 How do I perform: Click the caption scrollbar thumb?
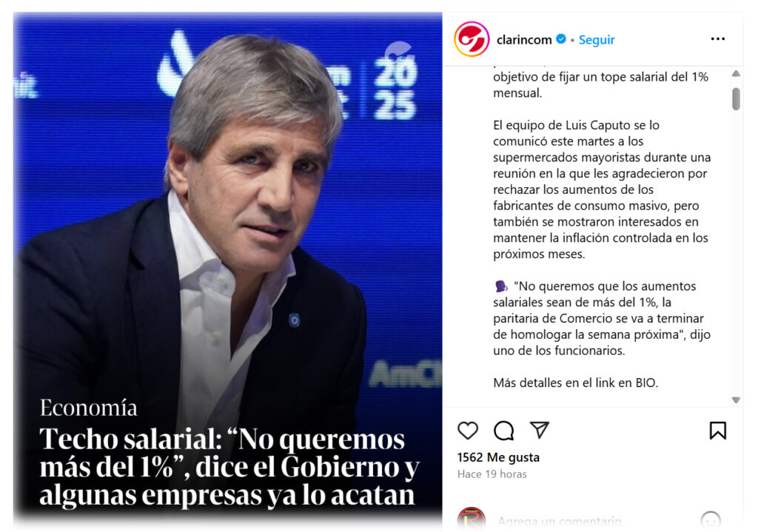[x=736, y=98]
